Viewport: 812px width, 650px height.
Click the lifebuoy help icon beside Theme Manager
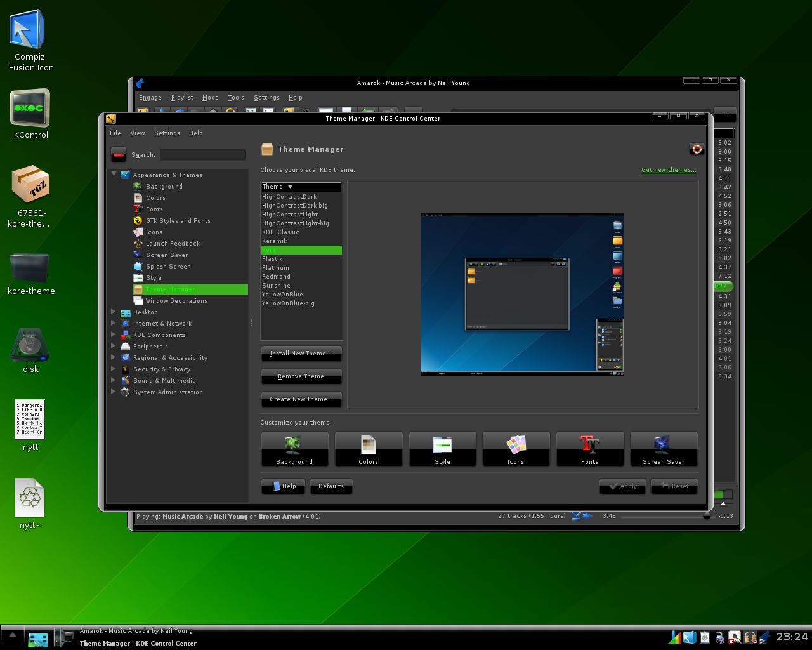697,149
